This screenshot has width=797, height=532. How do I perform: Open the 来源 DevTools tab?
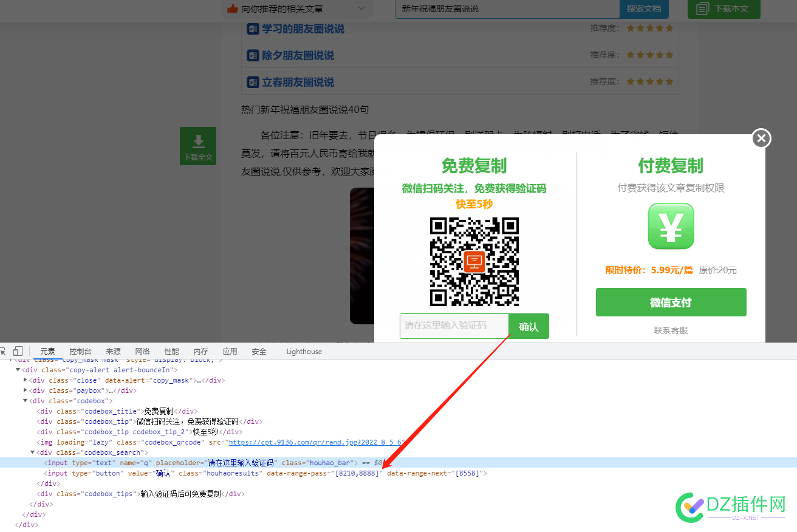pyautogui.click(x=113, y=352)
